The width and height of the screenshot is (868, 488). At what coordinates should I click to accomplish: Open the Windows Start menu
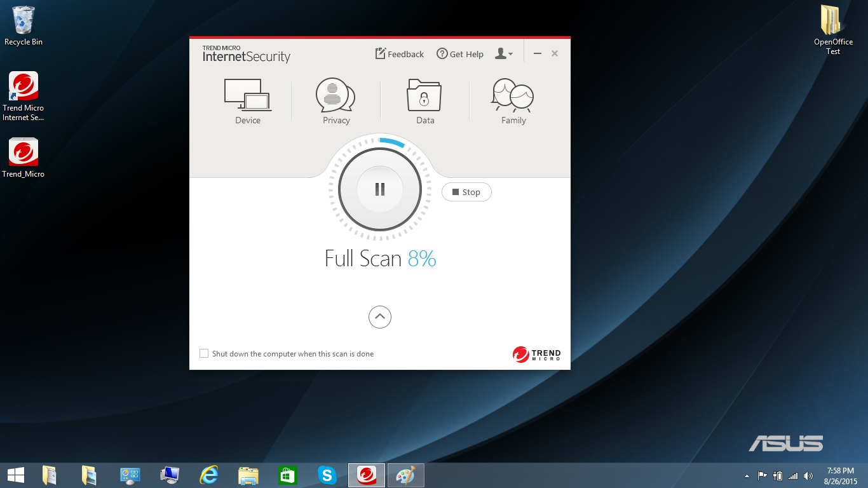coord(16,475)
